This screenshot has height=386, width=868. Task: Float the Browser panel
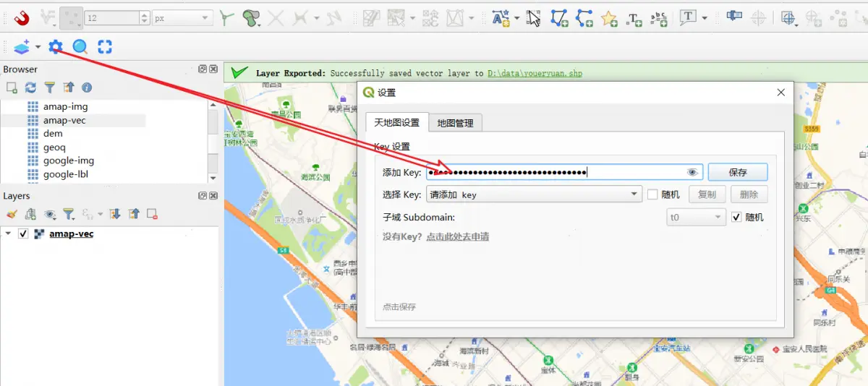pyautogui.click(x=203, y=69)
